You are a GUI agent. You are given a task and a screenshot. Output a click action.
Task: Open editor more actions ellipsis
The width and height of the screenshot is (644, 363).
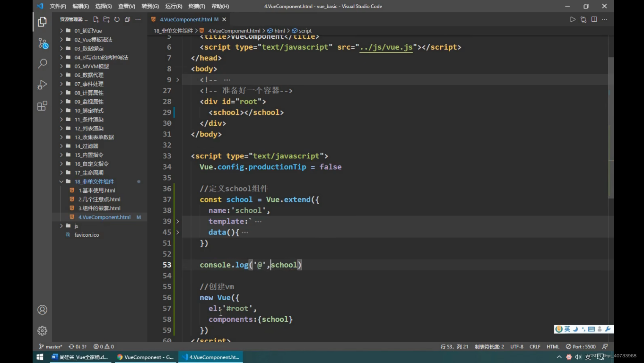[x=604, y=19]
